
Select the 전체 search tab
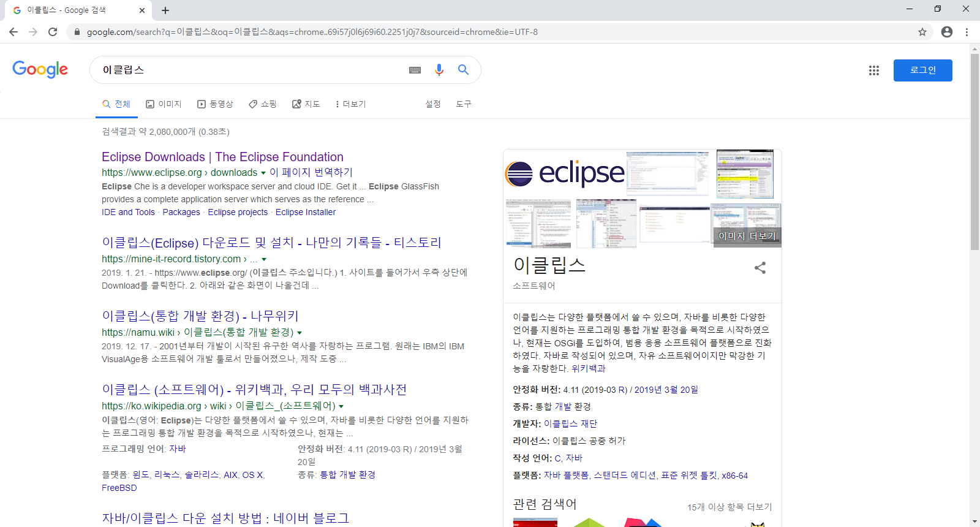coord(116,104)
